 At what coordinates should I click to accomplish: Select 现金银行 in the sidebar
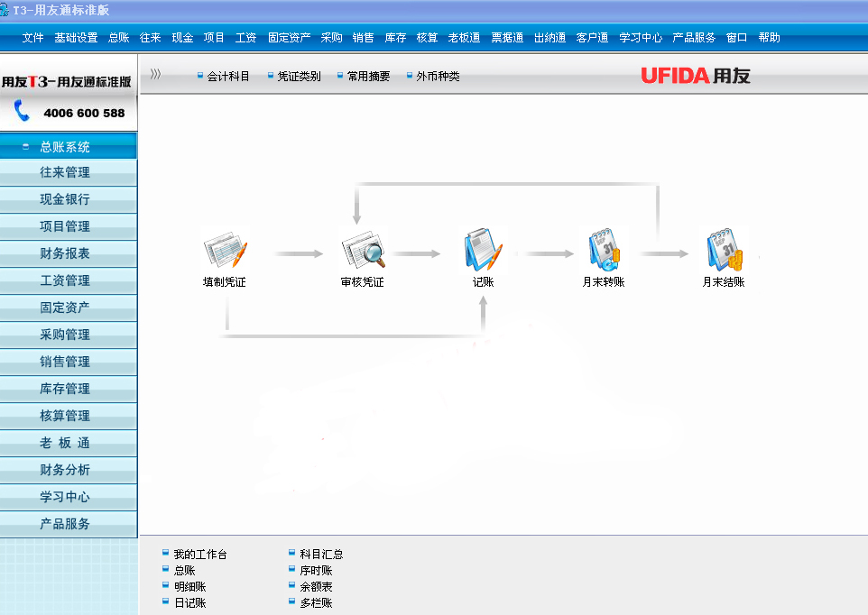(x=69, y=199)
